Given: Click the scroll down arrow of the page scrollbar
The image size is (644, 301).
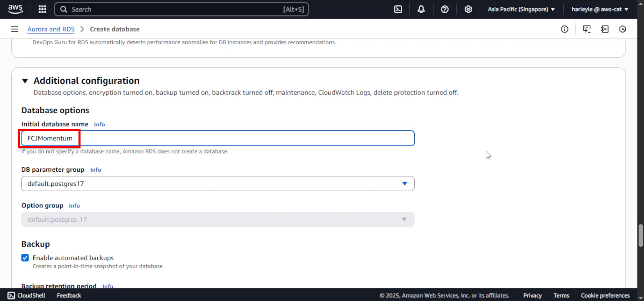Looking at the screenshot, I should 641,298.
